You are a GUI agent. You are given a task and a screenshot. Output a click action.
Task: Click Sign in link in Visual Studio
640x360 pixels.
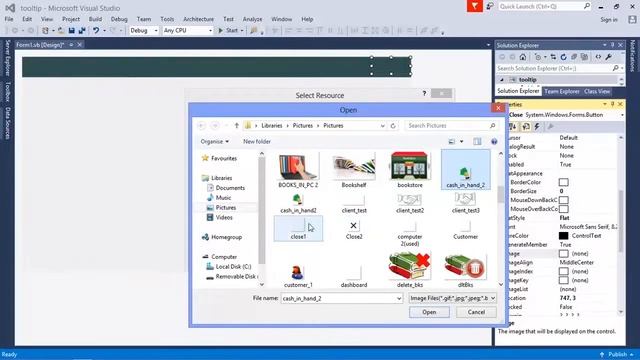pyautogui.click(x=609, y=20)
